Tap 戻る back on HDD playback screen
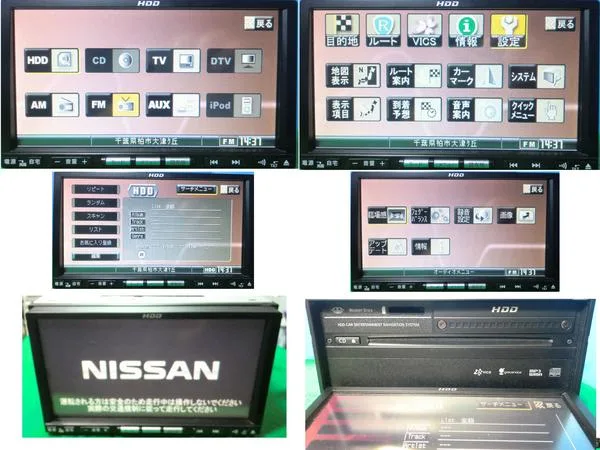600x450 pixels. pos(230,189)
